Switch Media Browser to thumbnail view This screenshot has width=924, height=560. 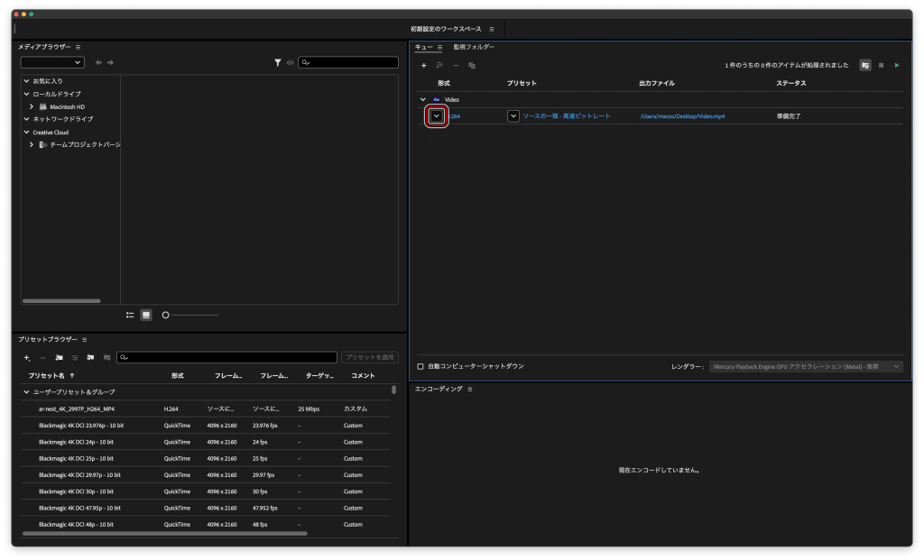click(146, 315)
